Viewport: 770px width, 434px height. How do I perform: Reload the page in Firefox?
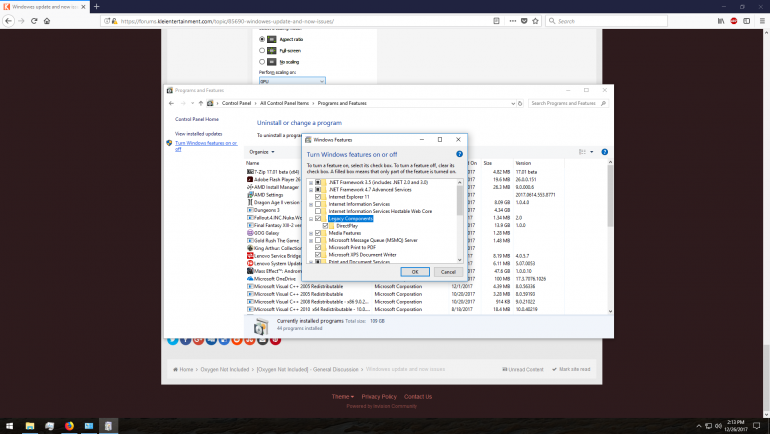coord(33,20)
